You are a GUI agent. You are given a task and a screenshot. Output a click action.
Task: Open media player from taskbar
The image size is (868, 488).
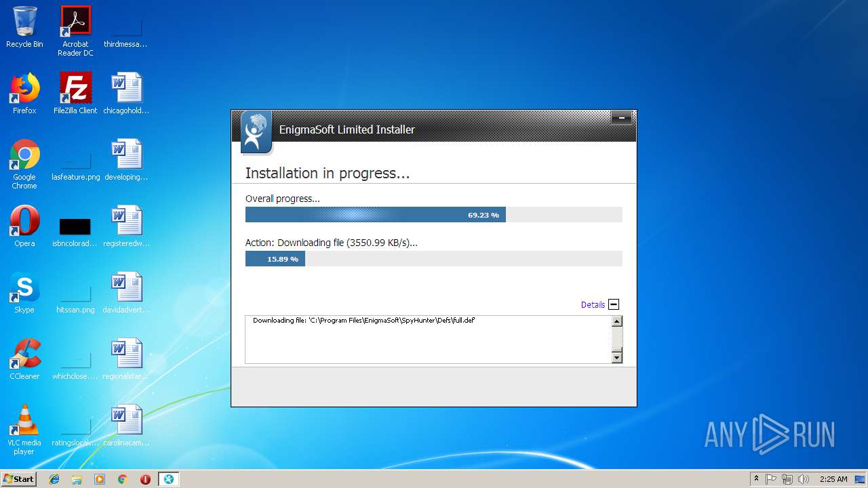tap(100, 479)
